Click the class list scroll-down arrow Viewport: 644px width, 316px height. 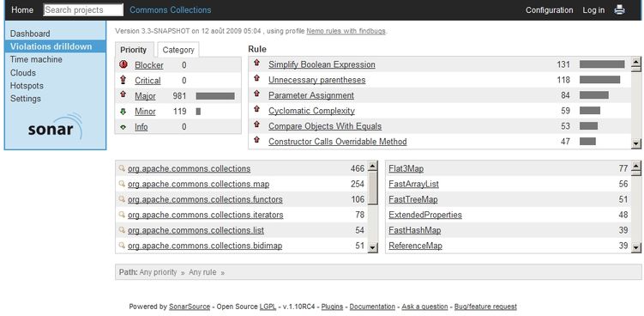click(x=635, y=247)
